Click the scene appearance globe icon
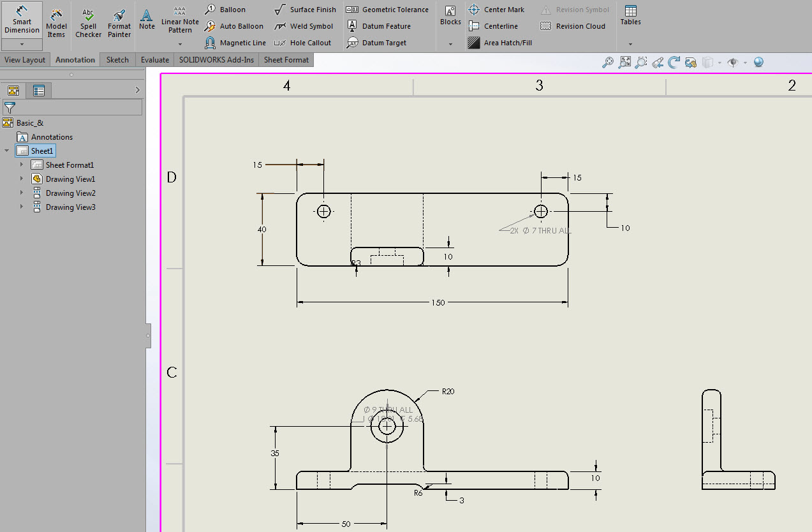This screenshot has height=532, width=812. tap(758, 62)
